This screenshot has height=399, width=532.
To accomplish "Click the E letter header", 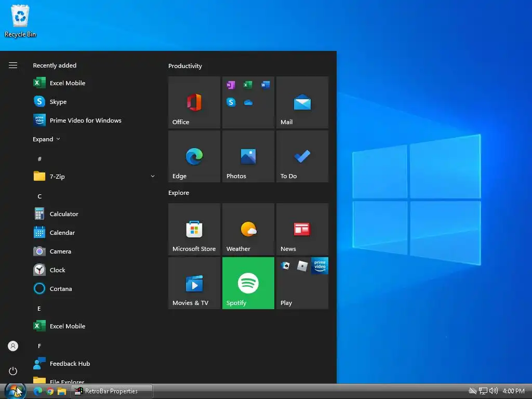I will click(39, 309).
